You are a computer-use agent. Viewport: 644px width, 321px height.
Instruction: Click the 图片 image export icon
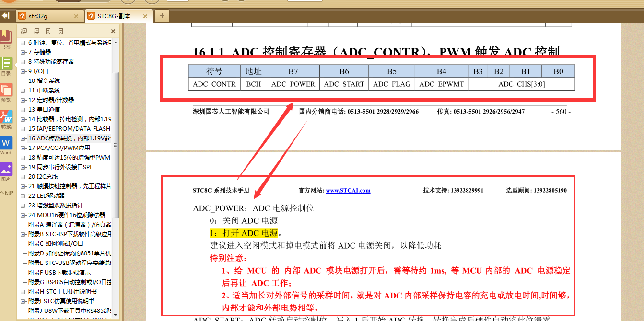[6, 172]
